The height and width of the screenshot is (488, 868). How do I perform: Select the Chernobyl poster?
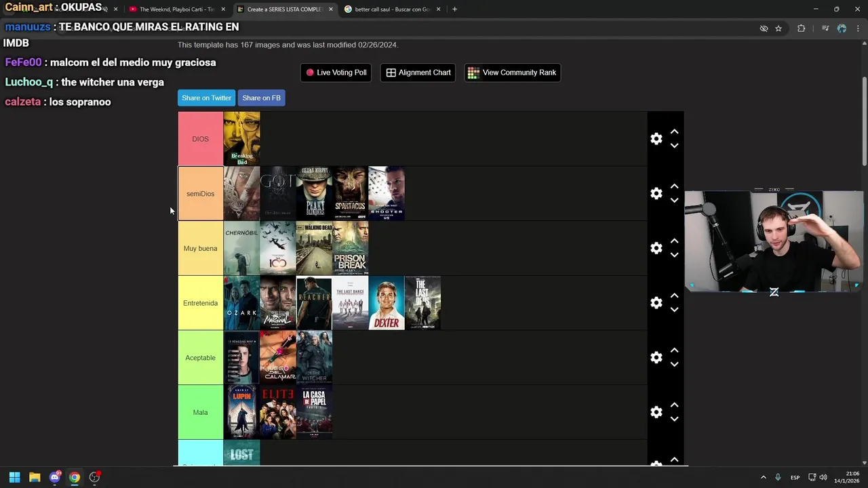click(x=241, y=248)
